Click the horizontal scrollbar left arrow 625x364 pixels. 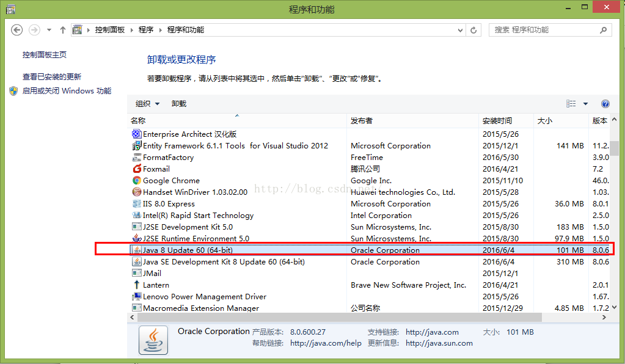click(x=132, y=318)
